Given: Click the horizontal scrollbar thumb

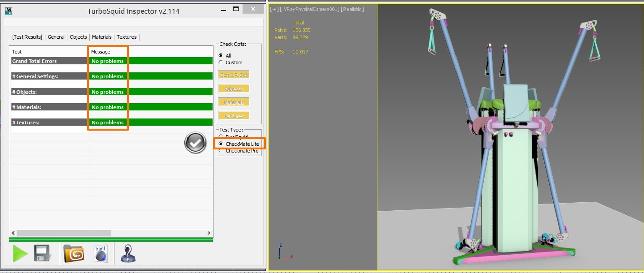Looking at the screenshot, I should click(64, 233).
